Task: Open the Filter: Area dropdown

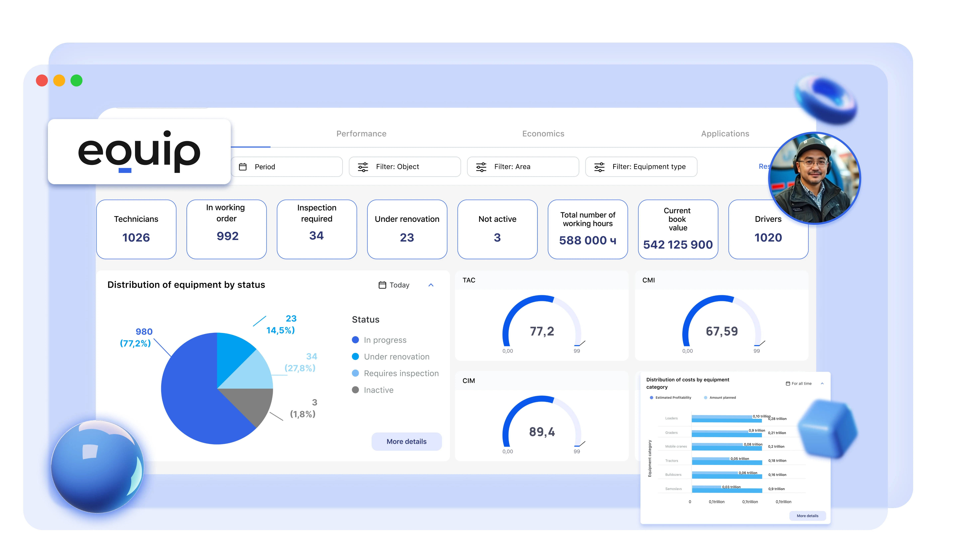Action: 523,167
